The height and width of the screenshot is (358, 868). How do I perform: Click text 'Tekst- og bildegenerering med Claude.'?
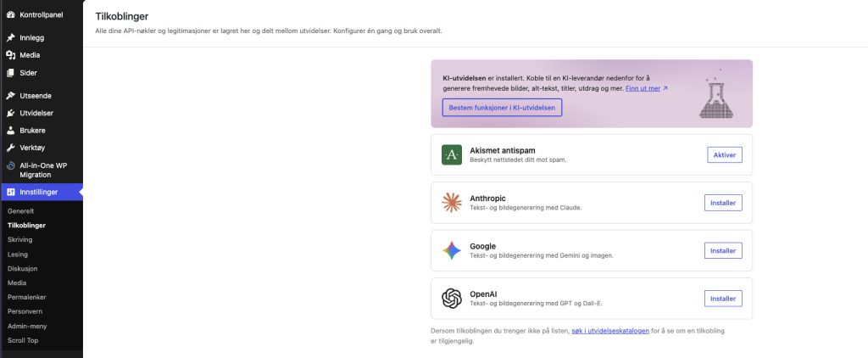526,208
